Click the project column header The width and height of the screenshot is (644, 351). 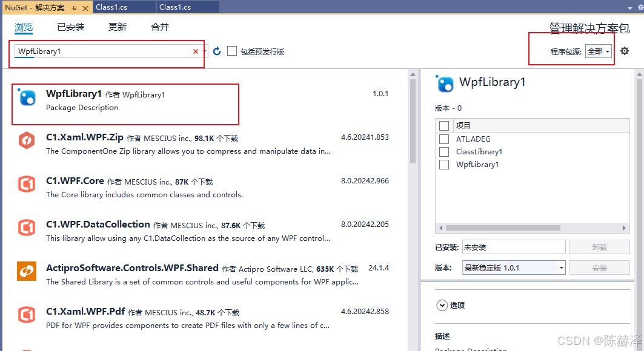[463, 125]
